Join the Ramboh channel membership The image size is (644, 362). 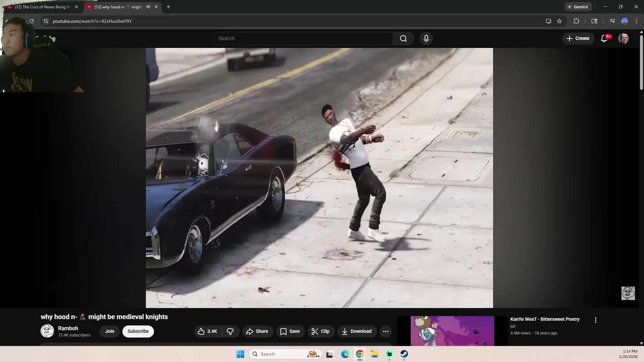tap(110, 331)
